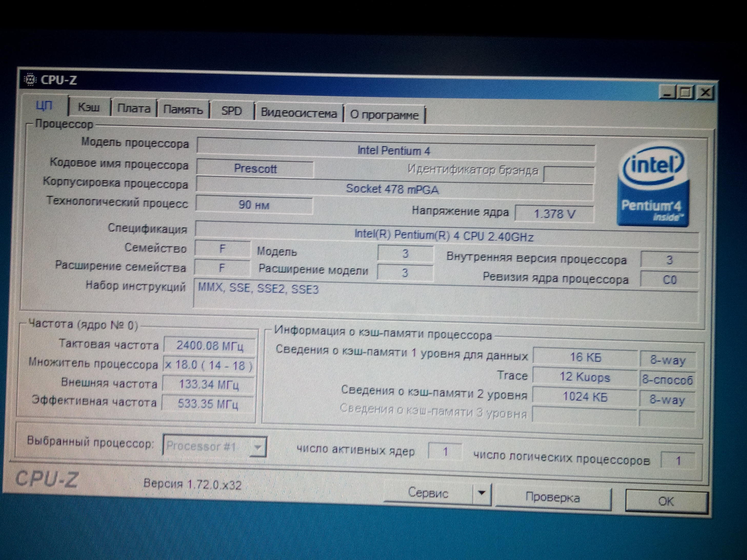Screen dimensions: 747x560
Task: Select the ЦП tab
Action: point(44,106)
